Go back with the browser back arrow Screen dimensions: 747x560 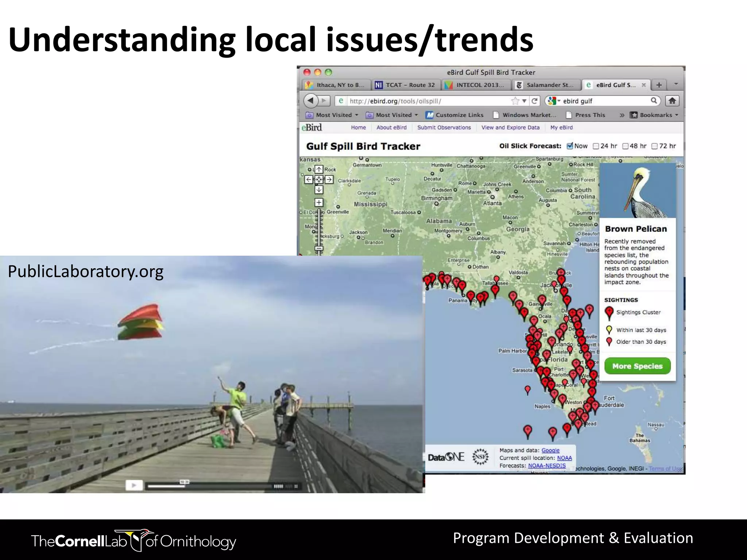[x=311, y=101]
